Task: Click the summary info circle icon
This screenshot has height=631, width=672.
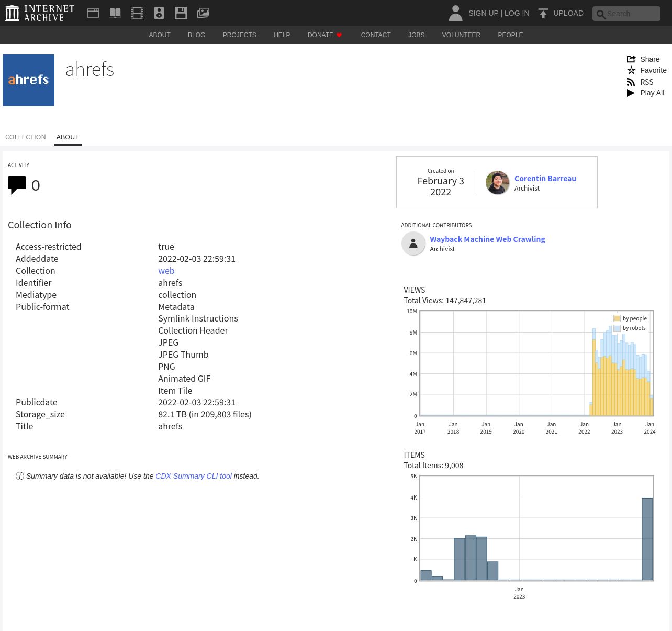Action: 20,476
